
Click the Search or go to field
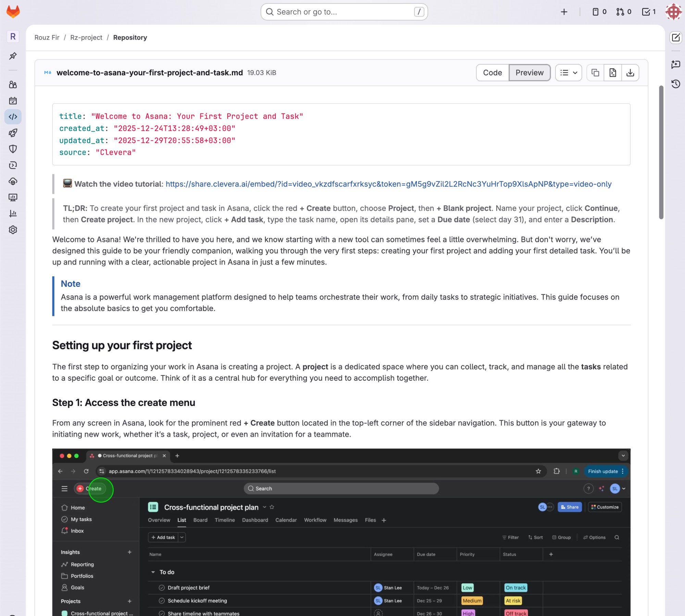click(344, 12)
